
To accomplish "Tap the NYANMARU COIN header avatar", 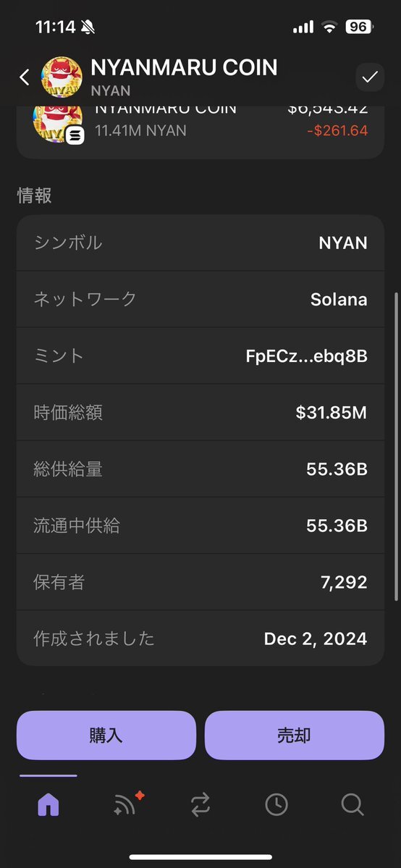I will pos(62,77).
